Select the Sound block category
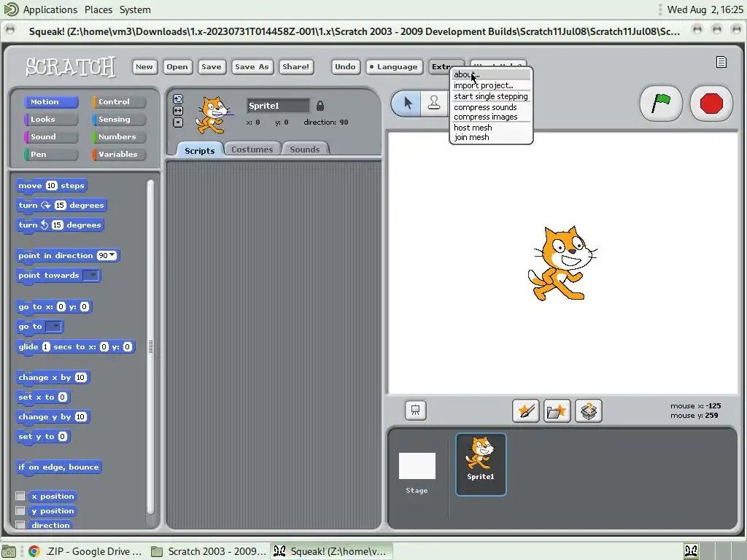747x560 pixels. click(x=51, y=136)
